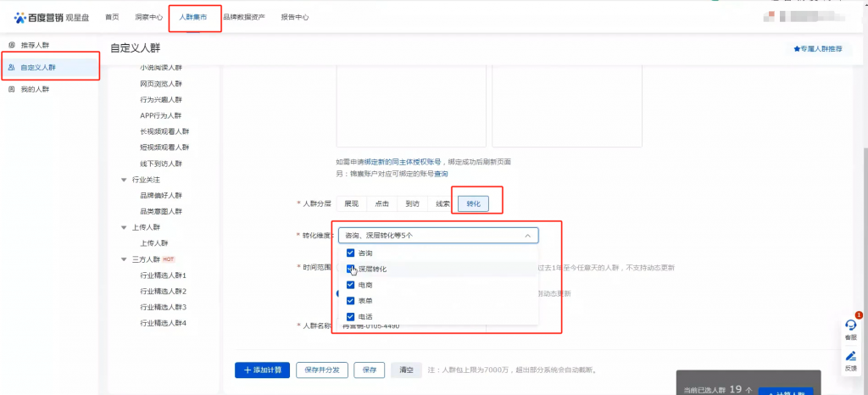Select the 点击 crowd layer
Viewport: 868px width, 395px height.
pyautogui.click(x=382, y=203)
